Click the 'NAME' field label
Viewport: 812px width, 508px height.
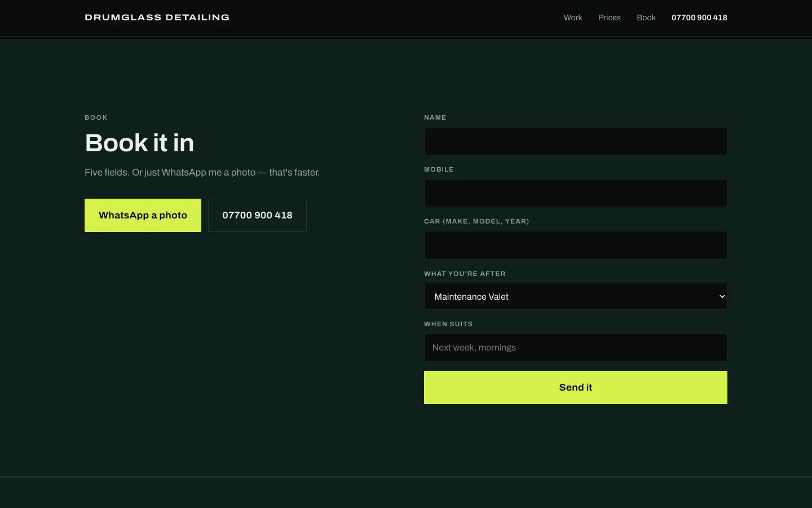coord(435,117)
